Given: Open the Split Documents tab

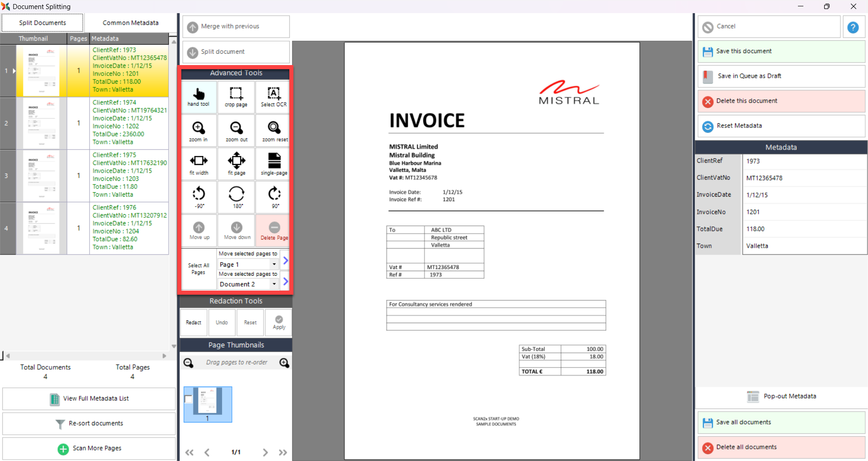Looking at the screenshot, I should tap(42, 23).
